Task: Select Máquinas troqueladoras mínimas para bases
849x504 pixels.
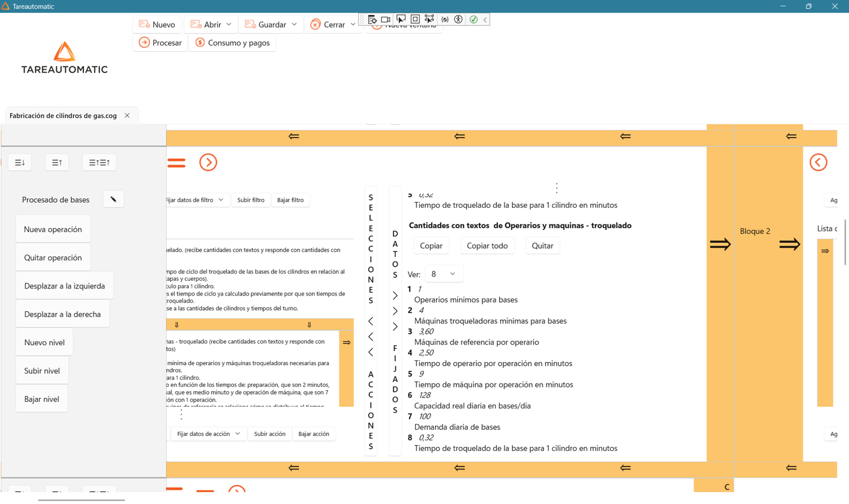Action: 490,321
